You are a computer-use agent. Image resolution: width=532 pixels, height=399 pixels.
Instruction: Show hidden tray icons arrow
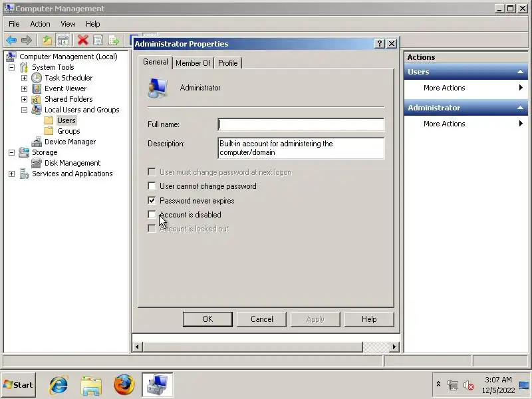(438, 384)
